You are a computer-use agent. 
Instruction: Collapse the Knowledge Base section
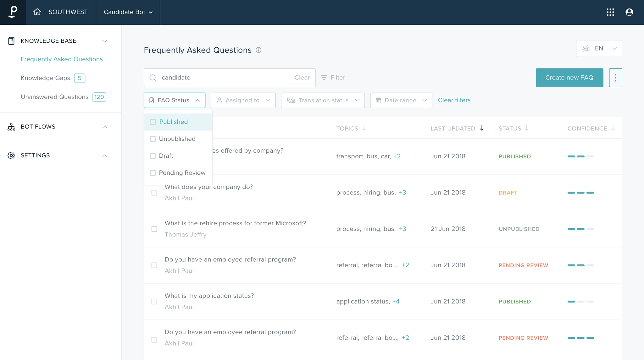click(x=105, y=41)
